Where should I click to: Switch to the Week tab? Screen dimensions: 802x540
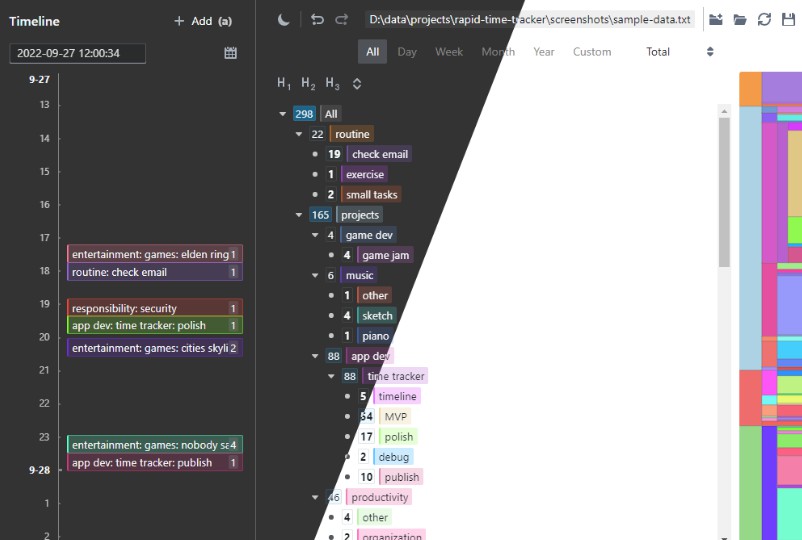[448, 52]
